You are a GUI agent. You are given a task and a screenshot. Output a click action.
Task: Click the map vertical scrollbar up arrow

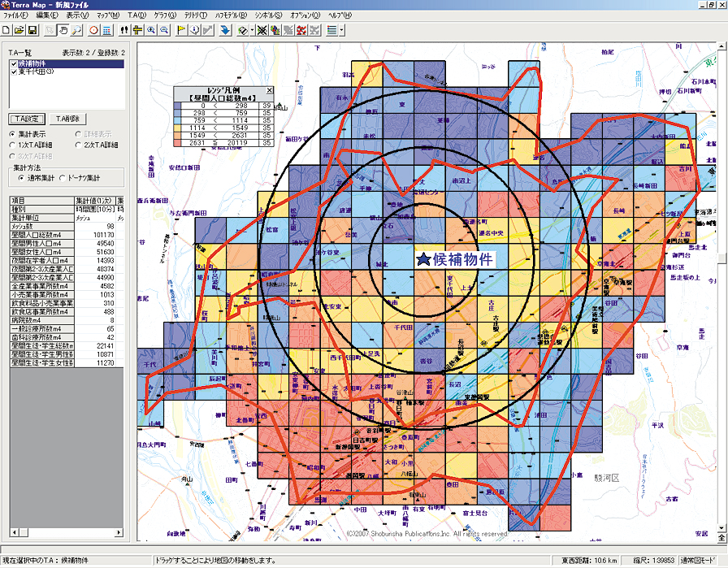pyautogui.click(x=721, y=46)
